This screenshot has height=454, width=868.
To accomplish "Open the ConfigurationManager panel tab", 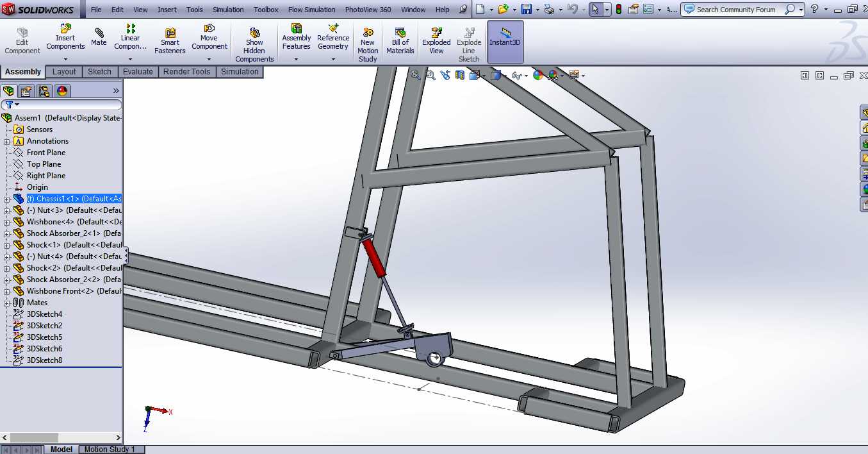I will tap(44, 91).
